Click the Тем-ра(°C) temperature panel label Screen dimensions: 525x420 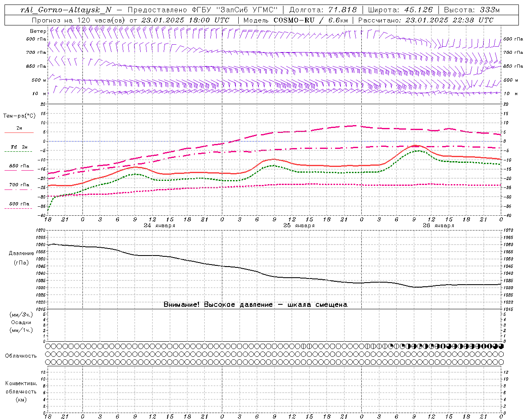point(19,116)
